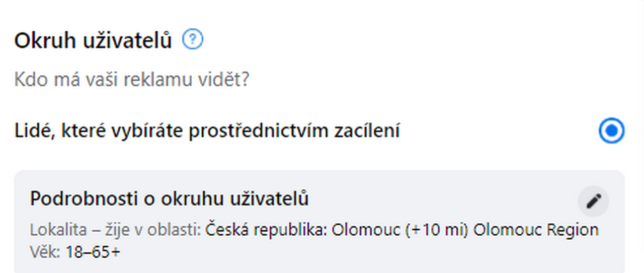Open the help icon beside Okruh uživatelů
The height and width of the screenshot is (273, 644).
[x=193, y=39]
